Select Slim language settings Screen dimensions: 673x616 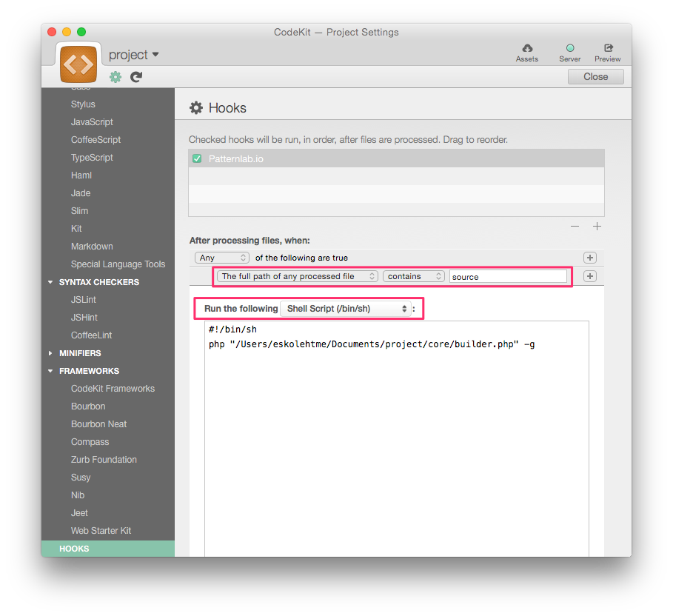79,211
